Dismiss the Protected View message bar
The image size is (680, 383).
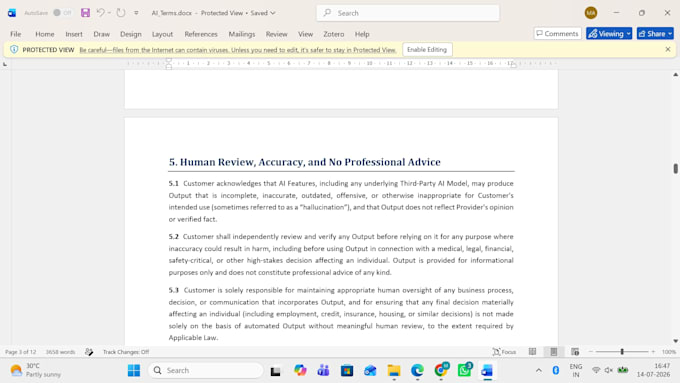pos(668,49)
